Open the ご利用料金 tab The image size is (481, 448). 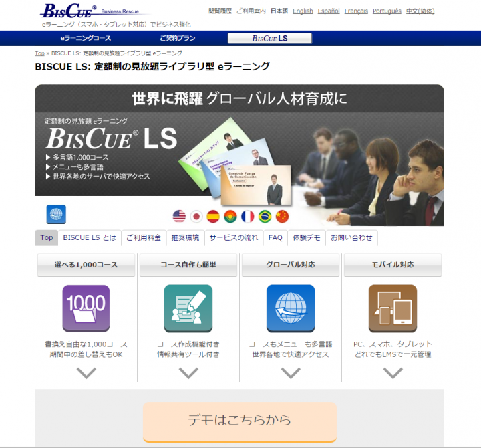point(144,237)
